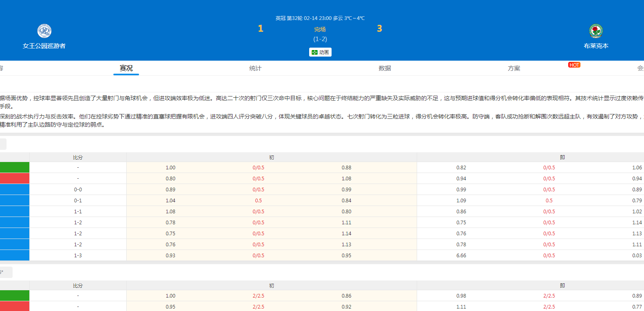Click blue cell beside the 1-3 score row

coord(15,255)
